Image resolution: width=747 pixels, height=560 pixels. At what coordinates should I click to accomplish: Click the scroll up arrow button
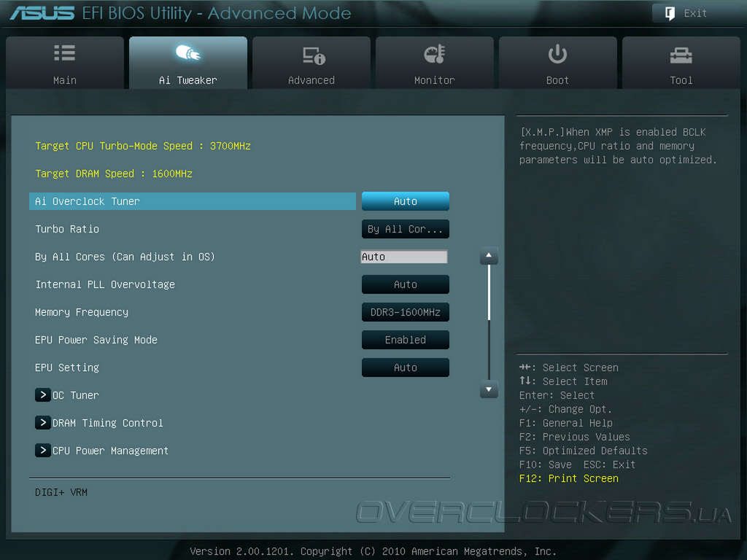click(x=489, y=256)
